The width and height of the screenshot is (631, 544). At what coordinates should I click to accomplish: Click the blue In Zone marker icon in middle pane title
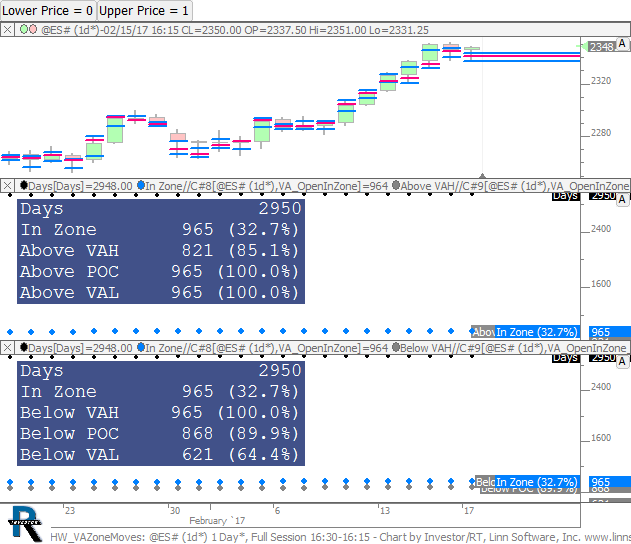[x=141, y=185]
